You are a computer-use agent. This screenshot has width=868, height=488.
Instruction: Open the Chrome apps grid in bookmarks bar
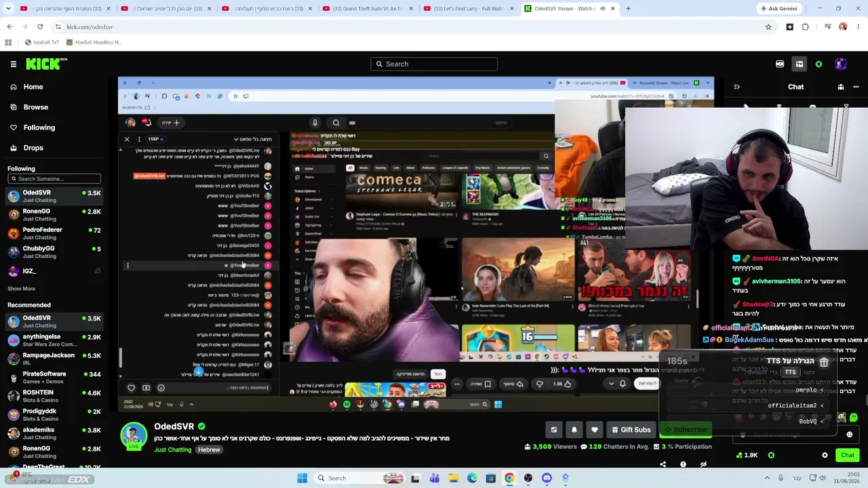(8, 42)
